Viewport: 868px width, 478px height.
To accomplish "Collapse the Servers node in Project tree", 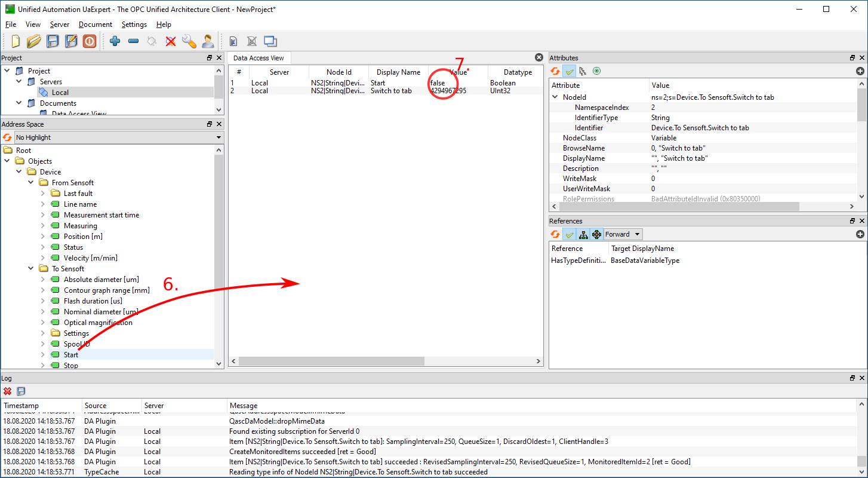I will coord(19,82).
